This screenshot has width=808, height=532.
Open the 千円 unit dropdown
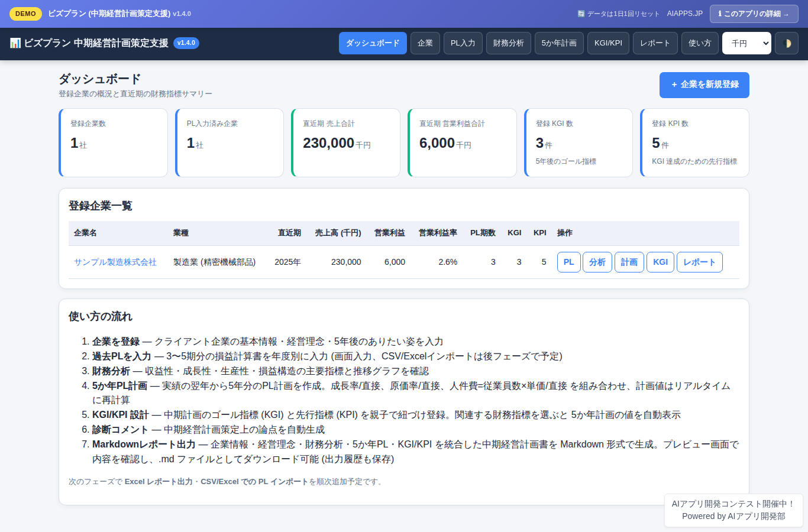pos(746,43)
